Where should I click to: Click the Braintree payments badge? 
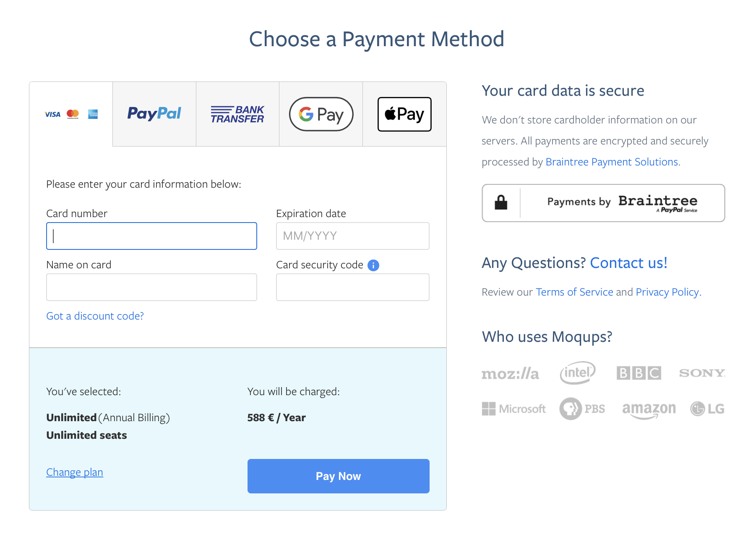(x=603, y=203)
